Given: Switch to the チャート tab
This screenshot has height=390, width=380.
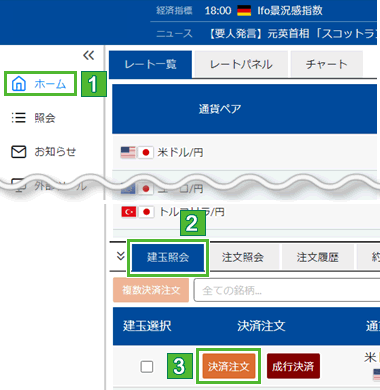Looking at the screenshot, I should 327,64.
